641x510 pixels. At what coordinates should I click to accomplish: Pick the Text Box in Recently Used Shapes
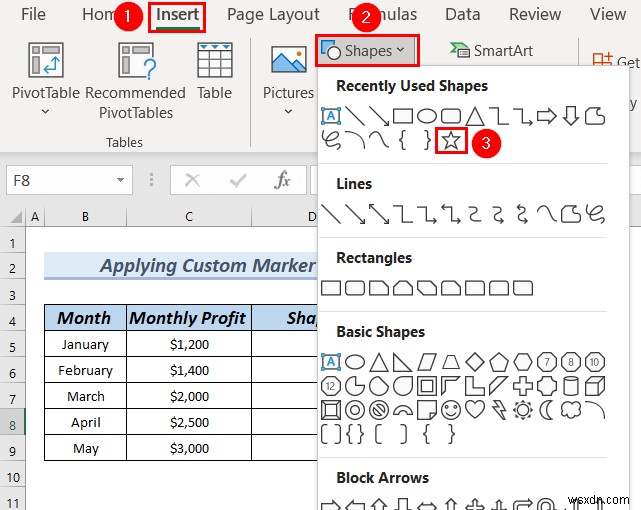click(x=331, y=116)
